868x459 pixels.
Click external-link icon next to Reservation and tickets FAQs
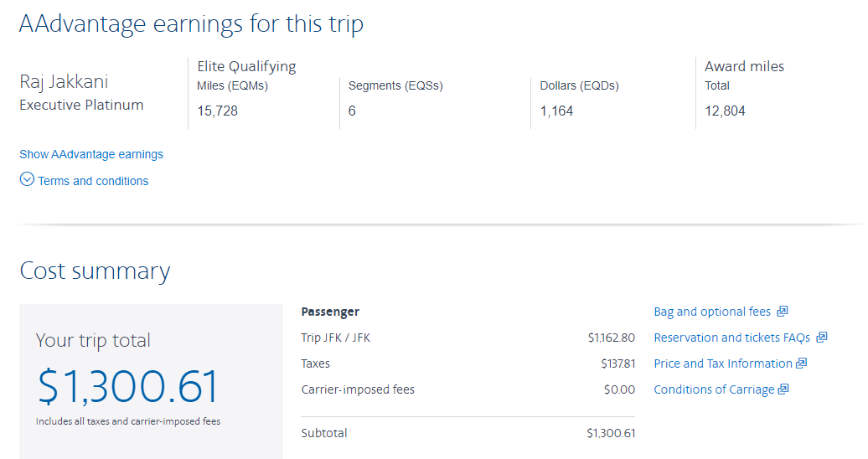[821, 338]
